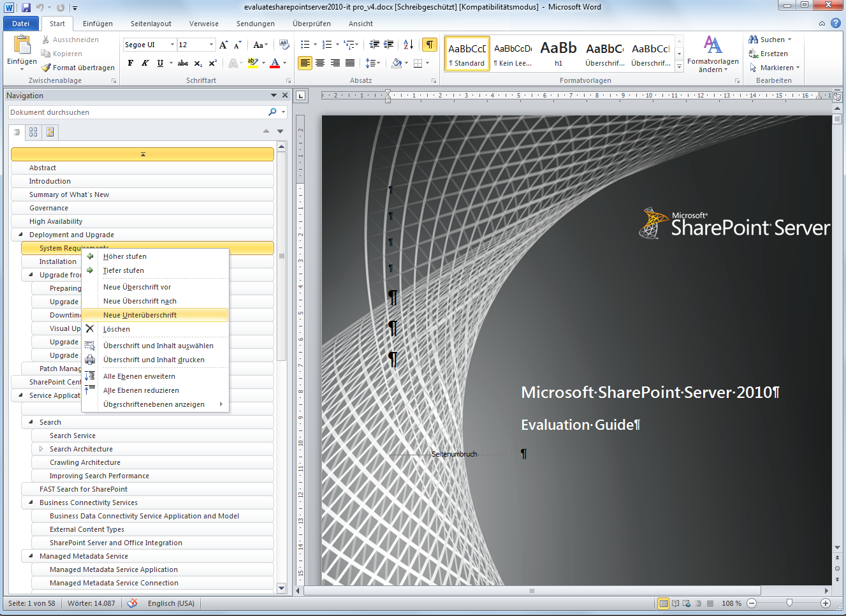Open the Datei tab
This screenshot has height=616, width=846.
point(21,24)
